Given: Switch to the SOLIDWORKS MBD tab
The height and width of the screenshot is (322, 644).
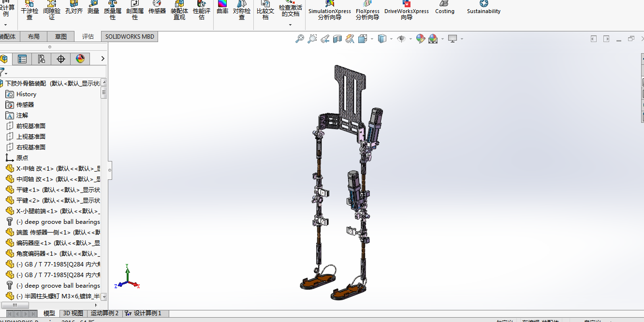Looking at the screenshot, I should [130, 37].
